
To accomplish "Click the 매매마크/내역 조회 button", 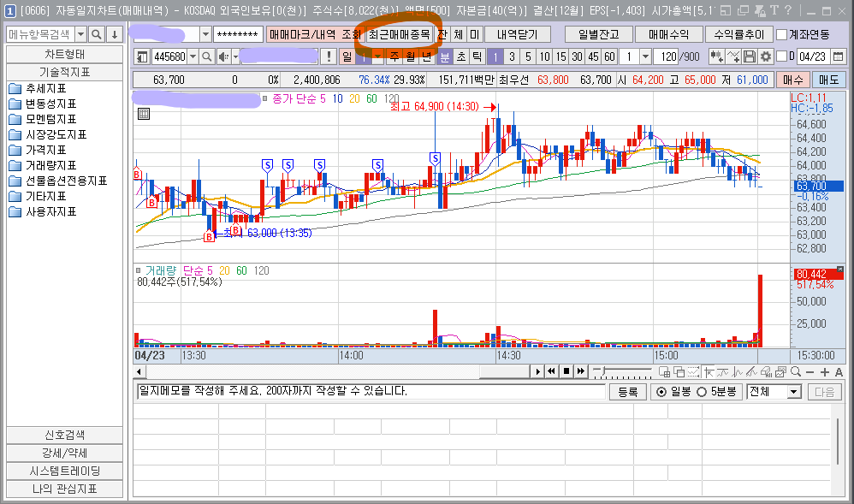I will click(316, 34).
